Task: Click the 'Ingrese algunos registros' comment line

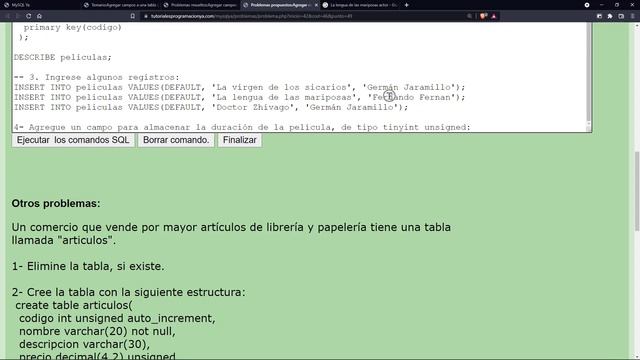Action: (97, 77)
